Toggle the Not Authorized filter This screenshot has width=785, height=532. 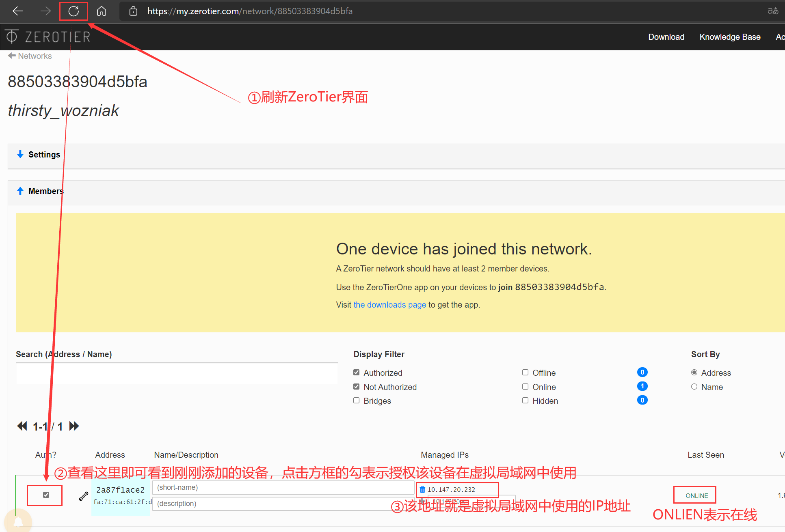(x=357, y=387)
